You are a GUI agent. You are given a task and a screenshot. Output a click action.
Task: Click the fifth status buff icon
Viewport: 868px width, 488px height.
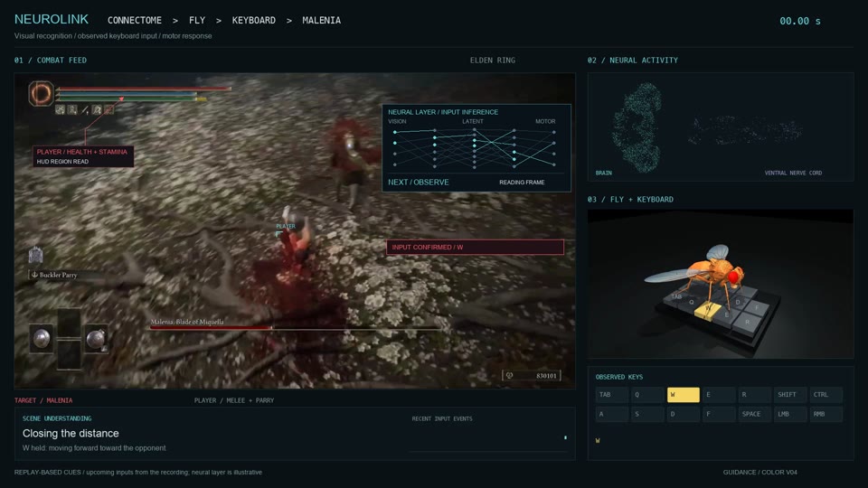pyautogui.click(x=109, y=110)
